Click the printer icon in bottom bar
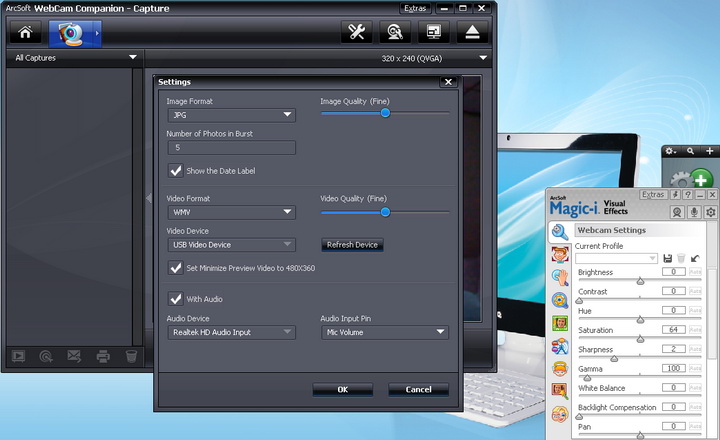 (103, 356)
